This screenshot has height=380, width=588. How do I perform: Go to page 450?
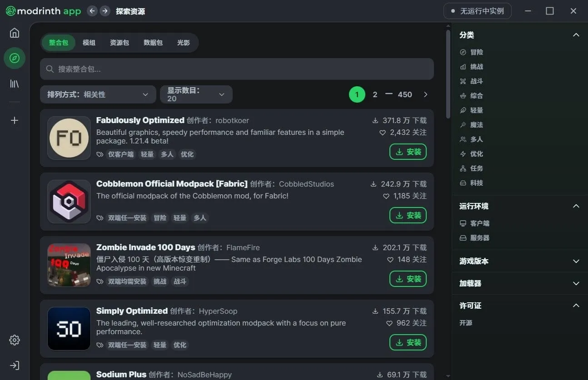click(405, 94)
